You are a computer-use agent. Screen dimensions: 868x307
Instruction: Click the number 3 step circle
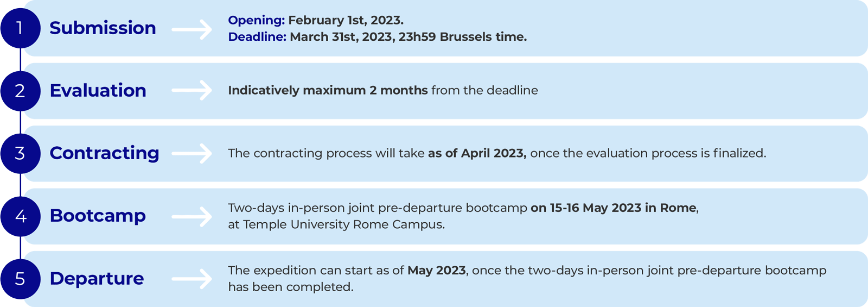pyautogui.click(x=20, y=153)
